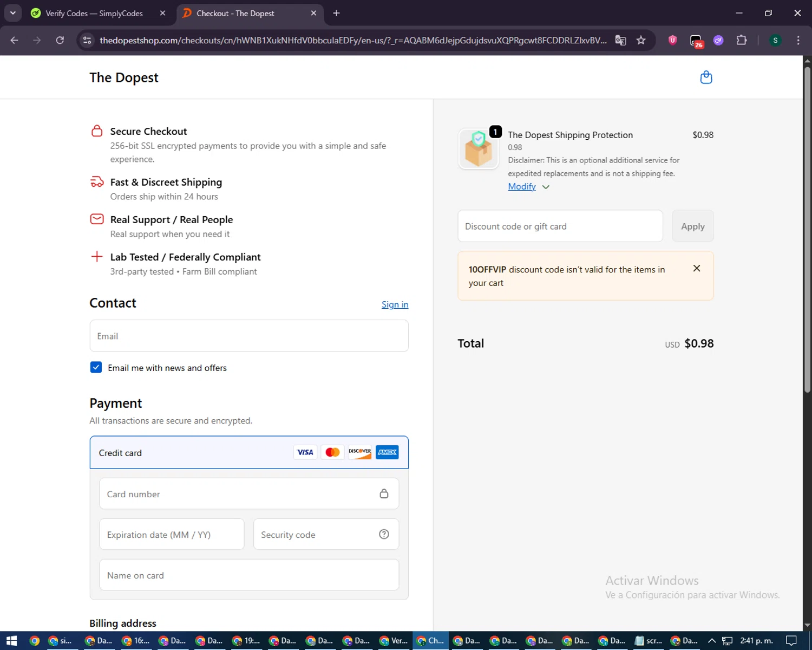The height and width of the screenshot is (650, 812).
Task: Open the taskbar clock showing 2:41 p. m.
Action: [757, 641]
